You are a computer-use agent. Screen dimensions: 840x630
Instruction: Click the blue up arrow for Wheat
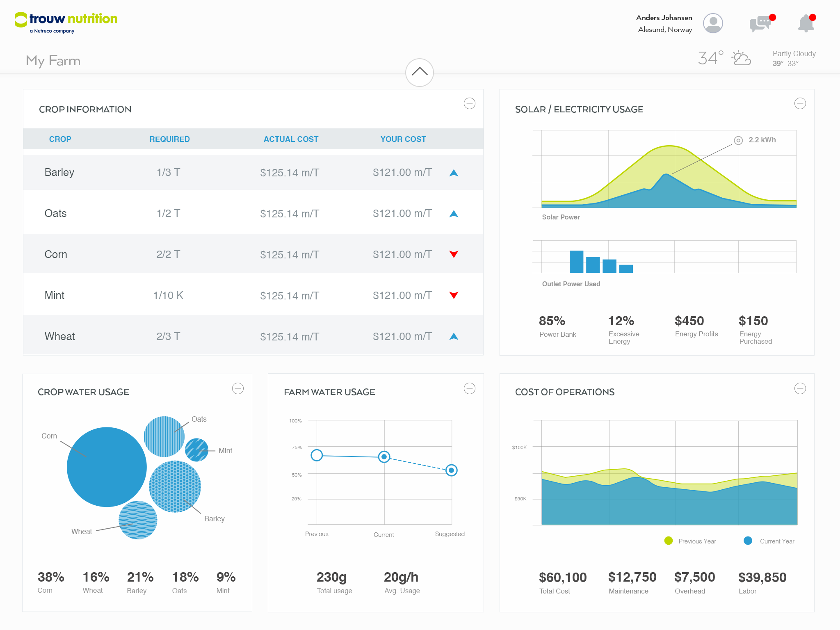[x=454, y=337]
